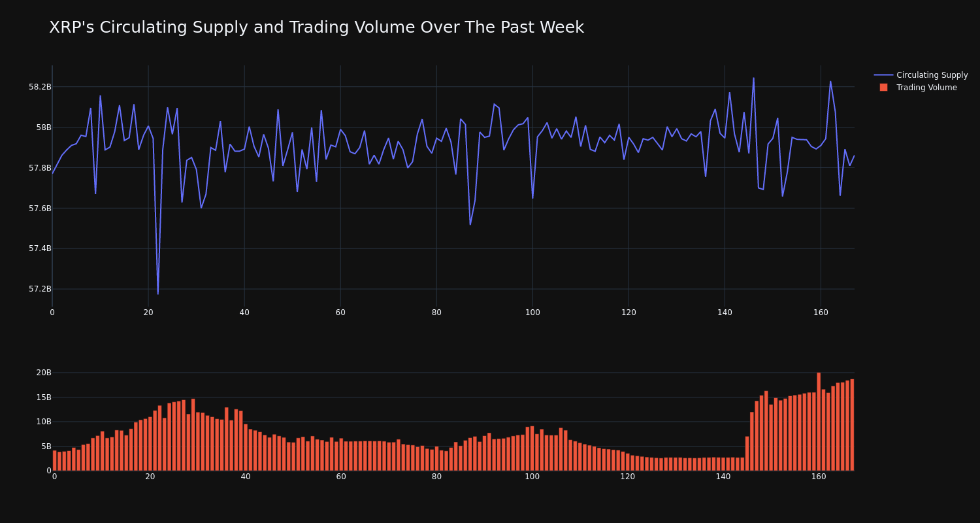The image size is (980, 523).
Task: Click the 57.8B y-axis label
Action: point(39,168)
